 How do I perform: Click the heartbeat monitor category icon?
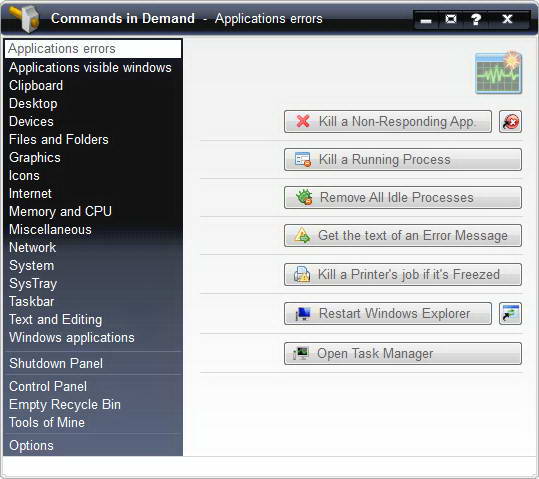click(498, 73)
